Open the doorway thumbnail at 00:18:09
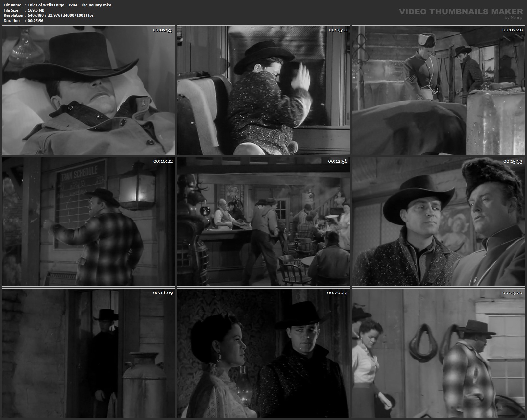This screenshot has height=420, width=527. 88,353
